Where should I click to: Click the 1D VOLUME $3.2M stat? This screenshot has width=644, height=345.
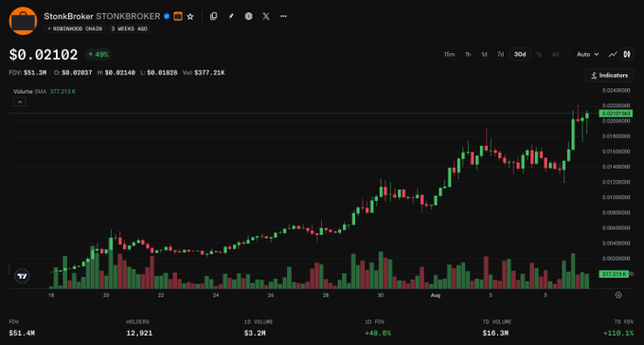point(259,328)
